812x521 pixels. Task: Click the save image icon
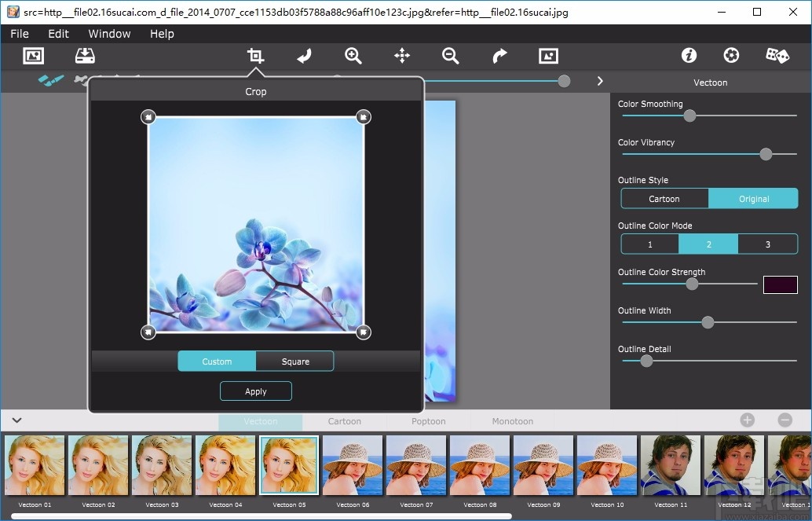coord(85,56)
